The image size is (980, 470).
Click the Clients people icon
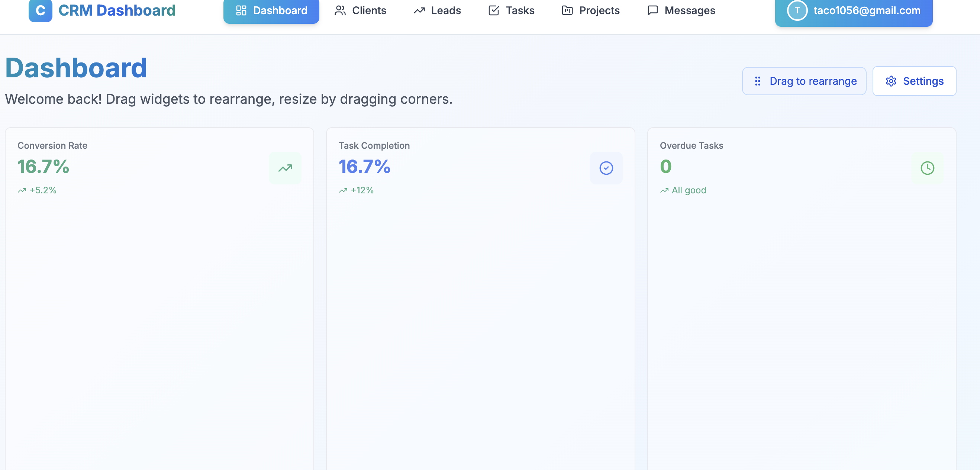tap(340, 11)
